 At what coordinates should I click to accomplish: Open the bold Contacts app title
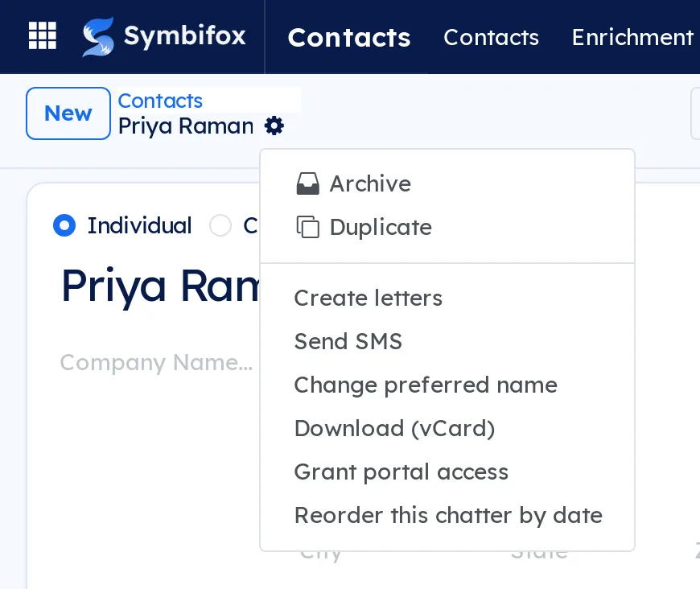click(x=349, y=38)
